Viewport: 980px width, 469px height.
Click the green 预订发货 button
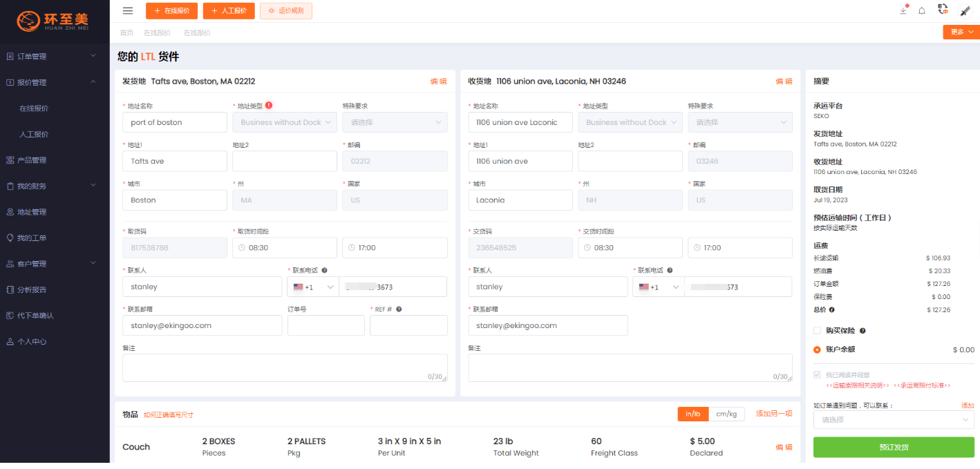[x=894, y=447]
